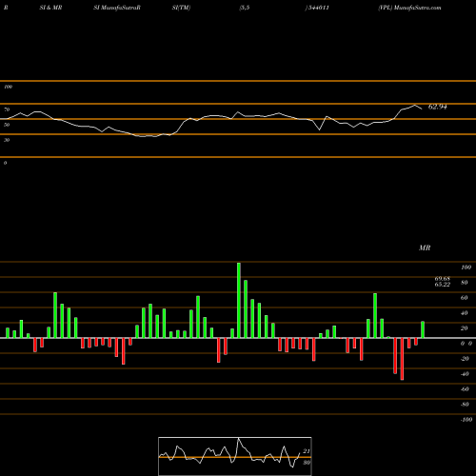
Task: Click the 100 label on MR axis
Action: [x=466, y=268]
